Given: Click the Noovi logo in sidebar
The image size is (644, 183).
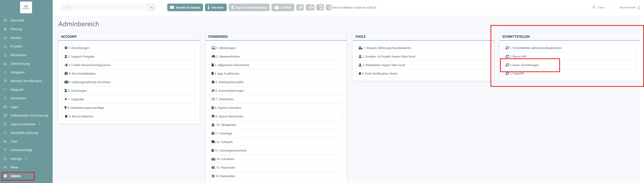Looking at the screenshot, I should point(26,8).
